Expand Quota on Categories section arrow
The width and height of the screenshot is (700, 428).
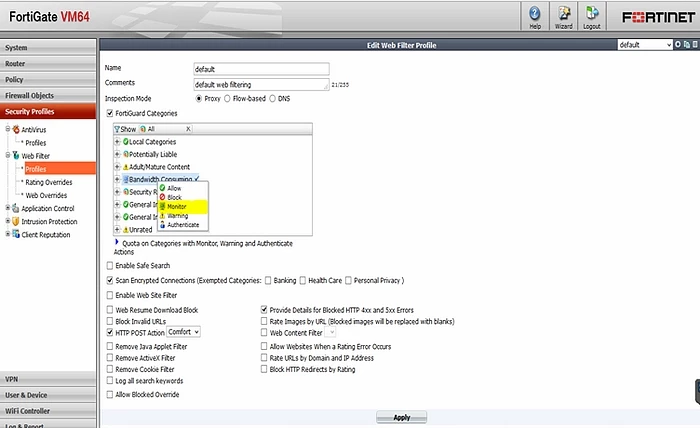pos(117,242)
